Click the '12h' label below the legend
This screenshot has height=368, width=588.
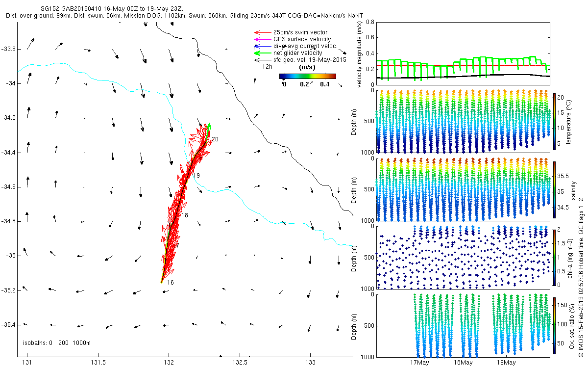coord(267,66)
